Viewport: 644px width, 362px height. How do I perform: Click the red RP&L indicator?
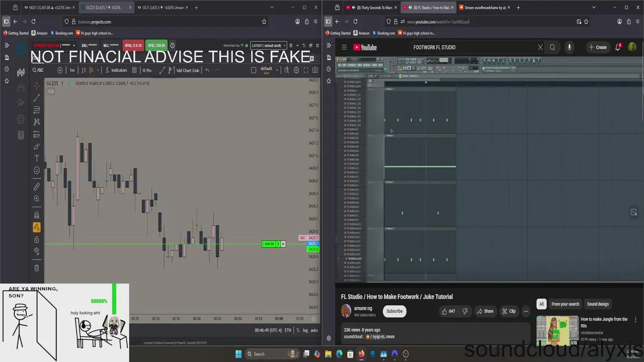133,45
